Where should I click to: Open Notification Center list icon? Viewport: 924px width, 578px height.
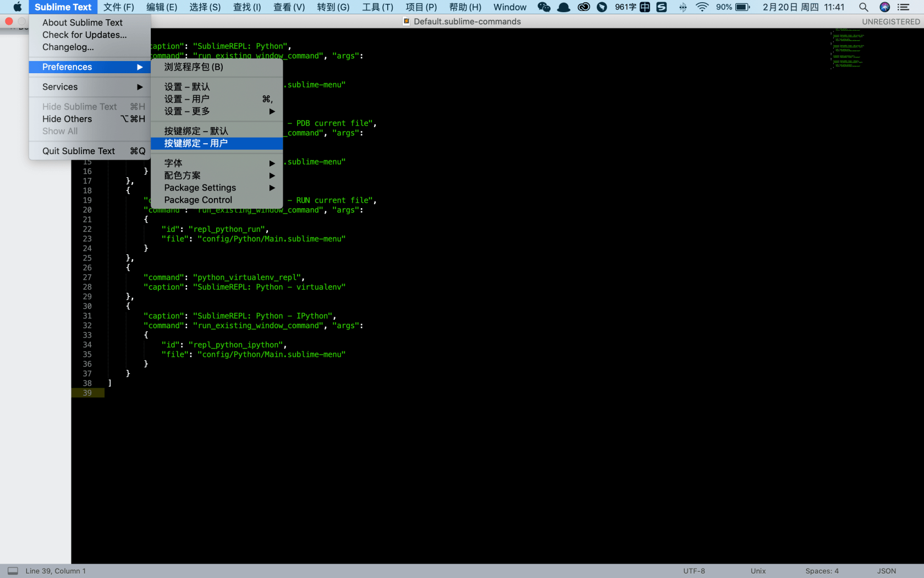click(903, 7)
